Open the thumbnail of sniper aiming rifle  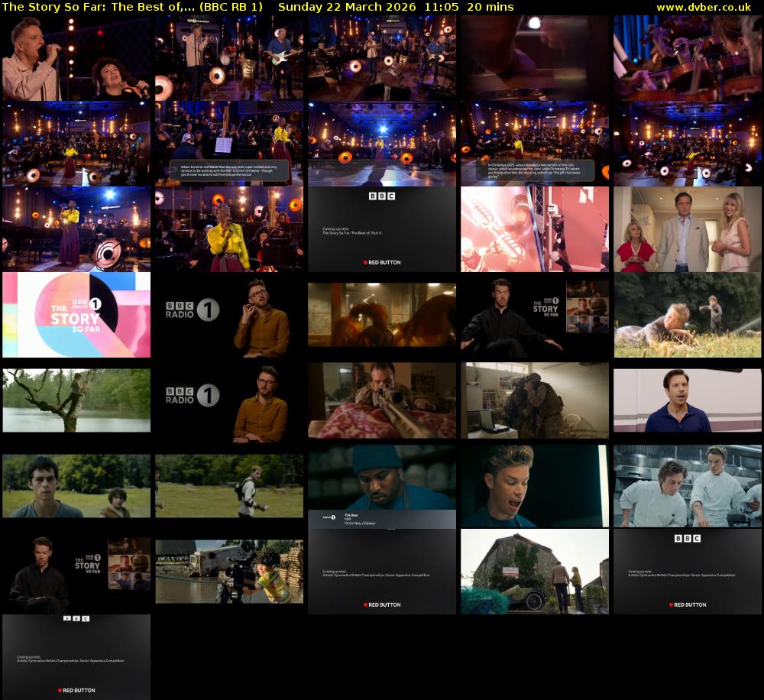tap(382, 400)
